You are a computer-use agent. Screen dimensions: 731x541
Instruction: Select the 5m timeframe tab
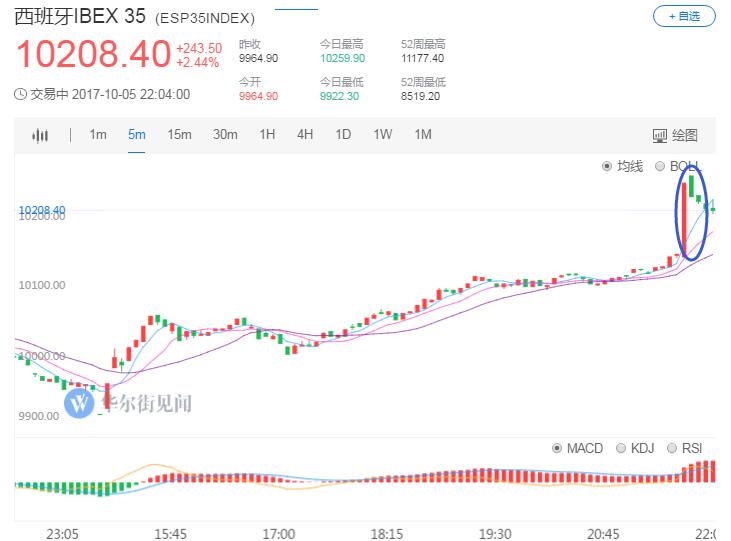point(136,135)
